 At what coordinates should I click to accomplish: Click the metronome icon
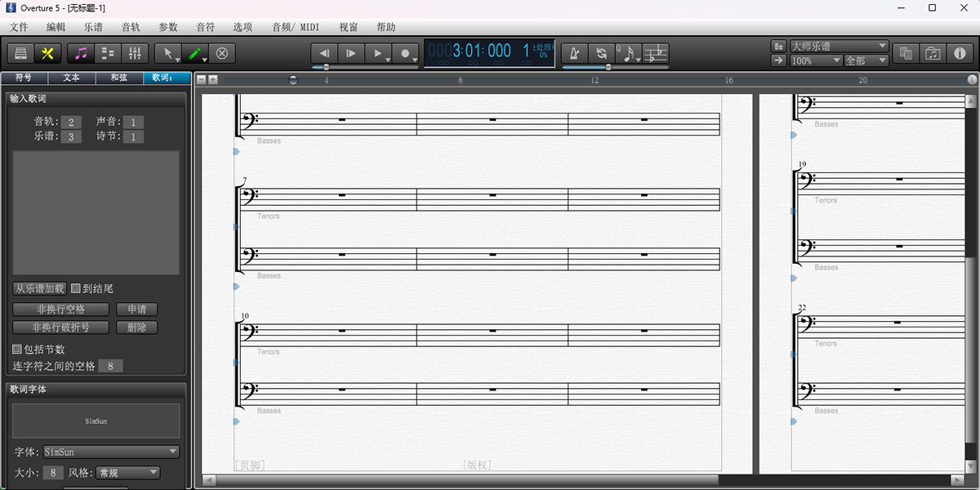point(574,53)
